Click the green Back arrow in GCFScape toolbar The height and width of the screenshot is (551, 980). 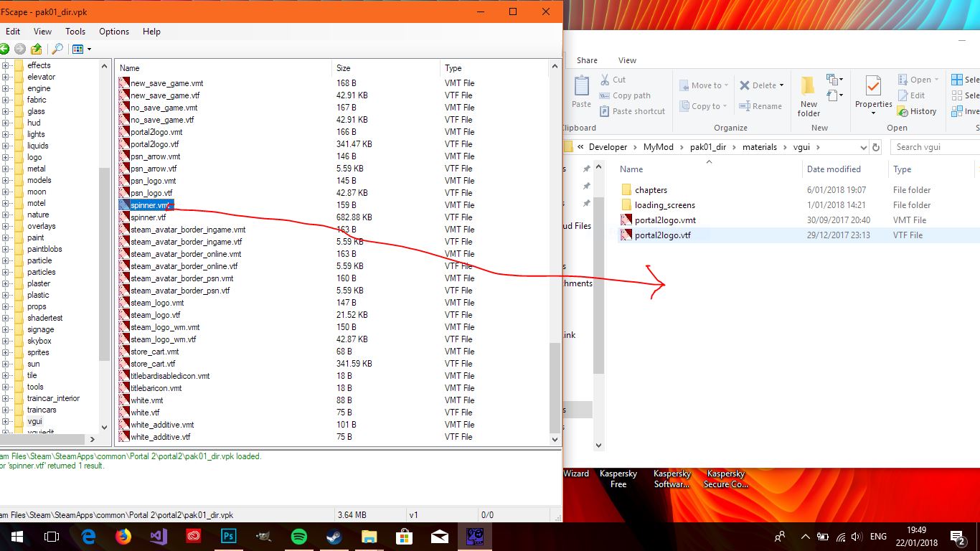coord(4,49)
